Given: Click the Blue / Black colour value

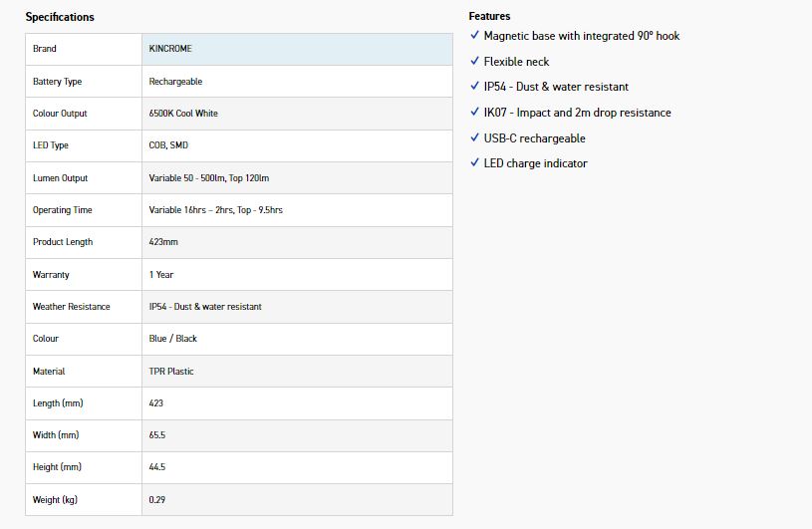Looking at the screenshot, I should (x=173, y=339).
